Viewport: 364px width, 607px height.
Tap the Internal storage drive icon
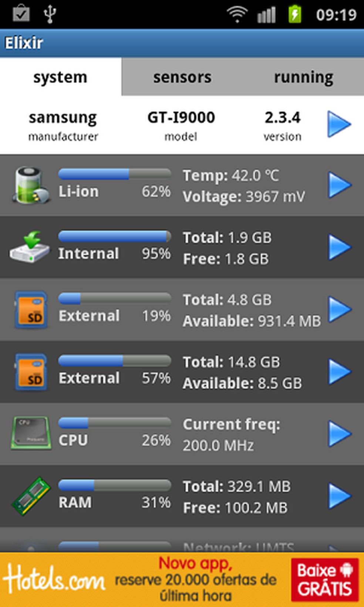[30, 247]
